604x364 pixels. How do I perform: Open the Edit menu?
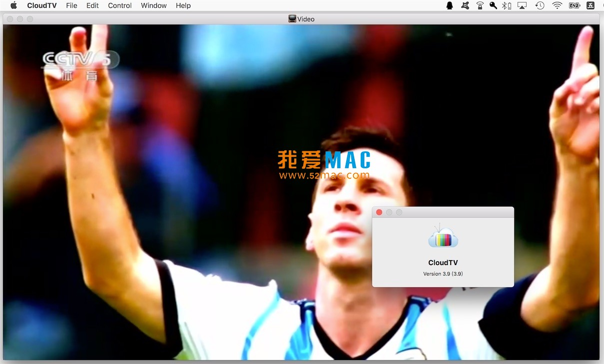tap(92, 5)
